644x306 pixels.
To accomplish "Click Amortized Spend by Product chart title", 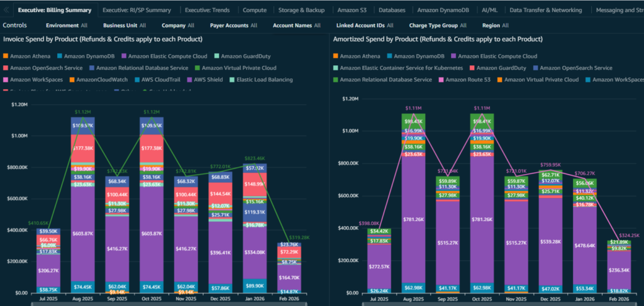I will (x=438, y=40).
